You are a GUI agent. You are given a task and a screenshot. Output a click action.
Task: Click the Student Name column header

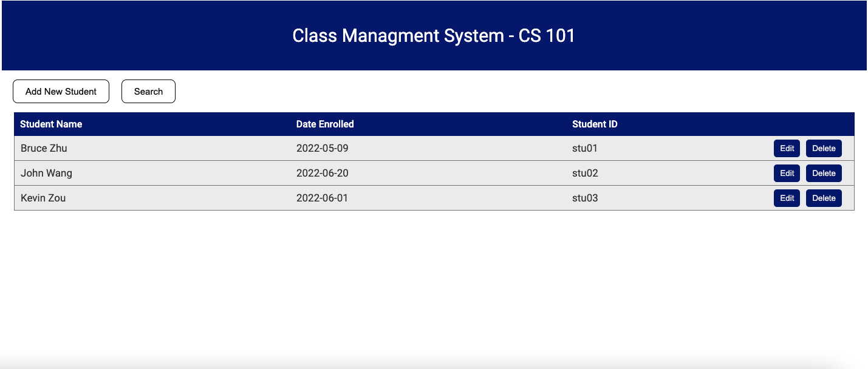tap(51, 124)
